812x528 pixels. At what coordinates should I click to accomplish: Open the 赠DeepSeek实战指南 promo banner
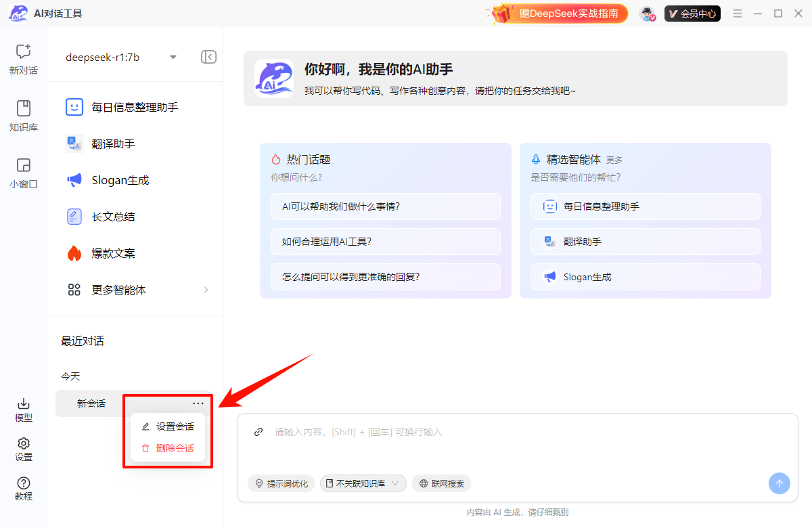click(560, 14)
